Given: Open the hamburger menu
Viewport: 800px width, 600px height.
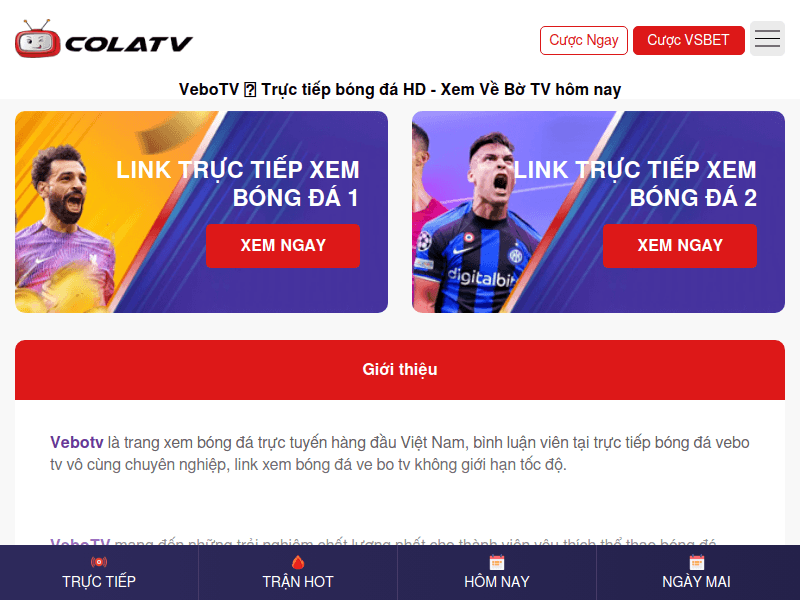Looking at the screenshot, I should click(767, 39).
